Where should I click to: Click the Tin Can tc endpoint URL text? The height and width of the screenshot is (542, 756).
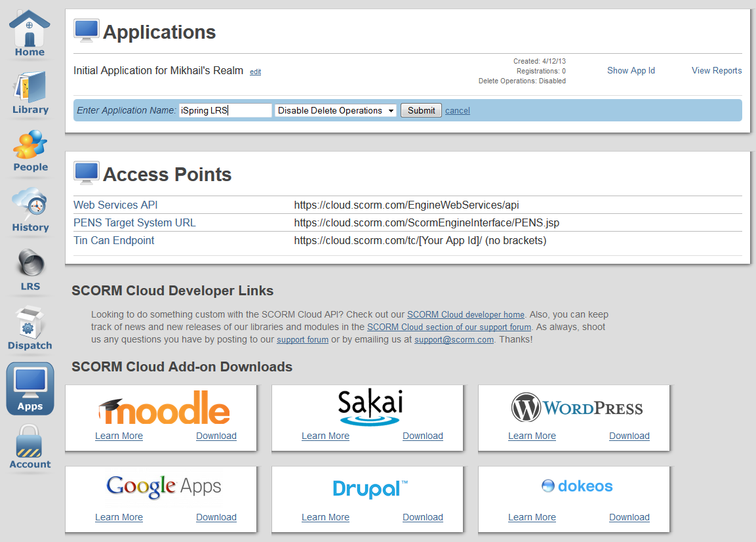tap(420, 240)
